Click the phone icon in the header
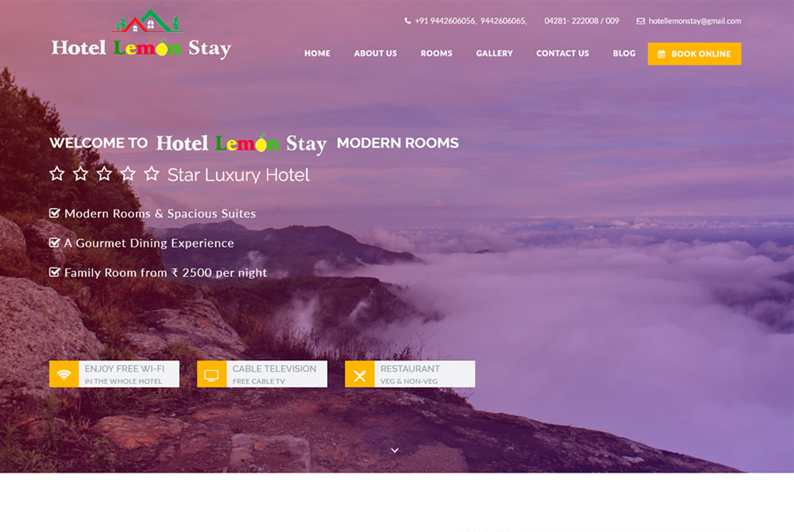Image resolution: width=794 pixels, height=532 pixels. (407, 21)
